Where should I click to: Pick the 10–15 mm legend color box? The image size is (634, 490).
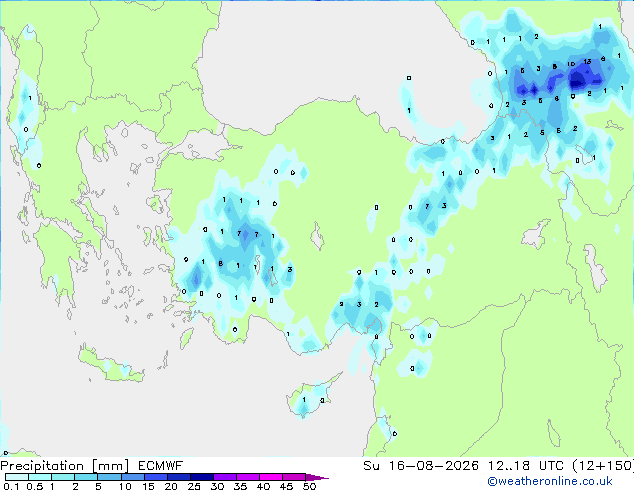(132, 477)
